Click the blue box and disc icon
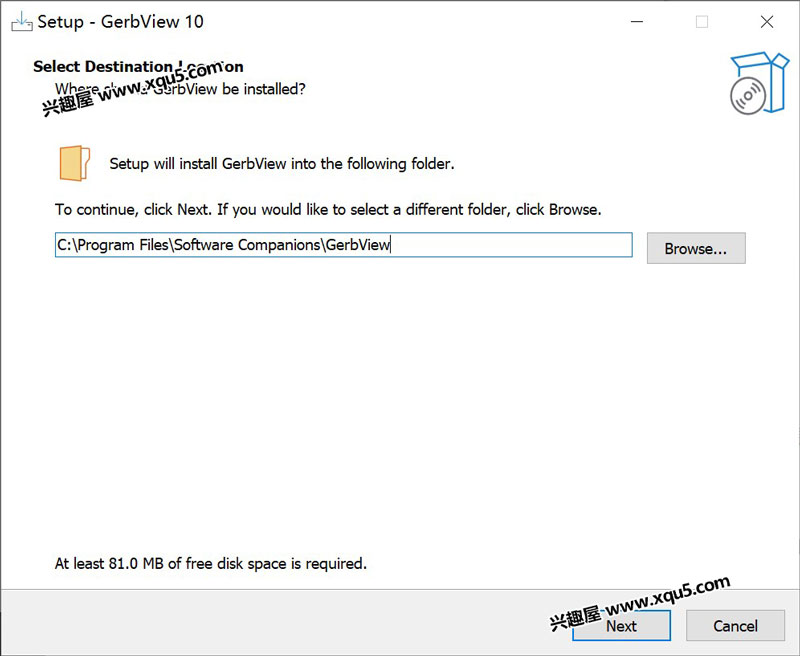Screen dimensions: 800x656 coord(759,83)
